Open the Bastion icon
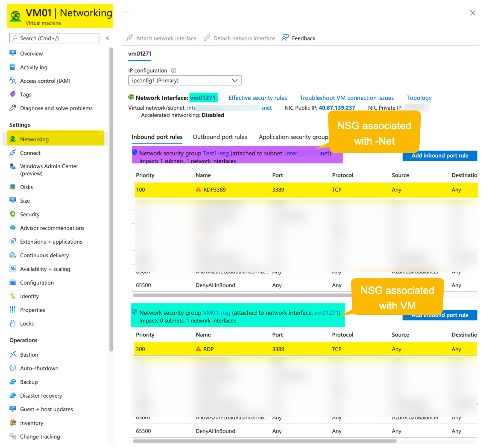This screenshot has height=448, width=486. point(13,354)
